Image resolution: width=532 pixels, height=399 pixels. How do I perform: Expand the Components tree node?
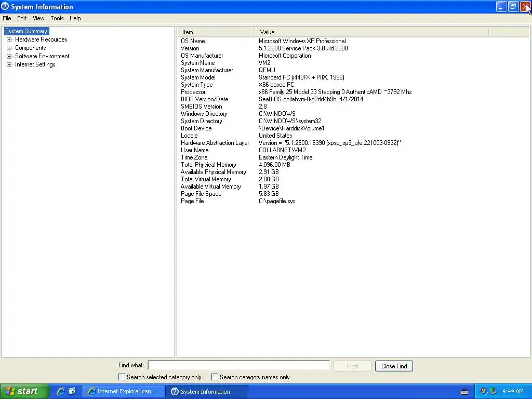point(9,48)
